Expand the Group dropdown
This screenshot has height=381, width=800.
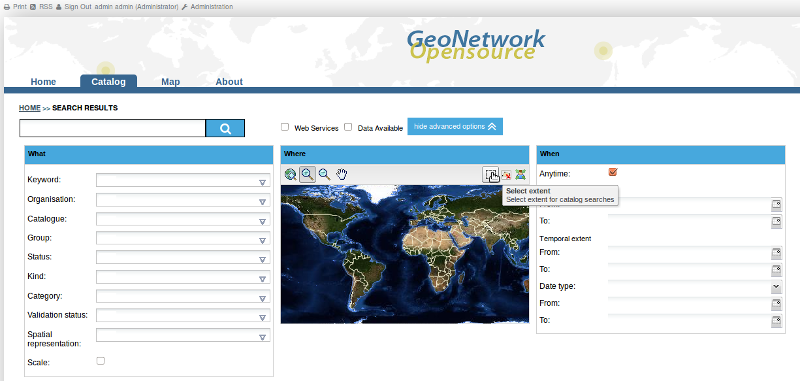(x=262, y=240)
